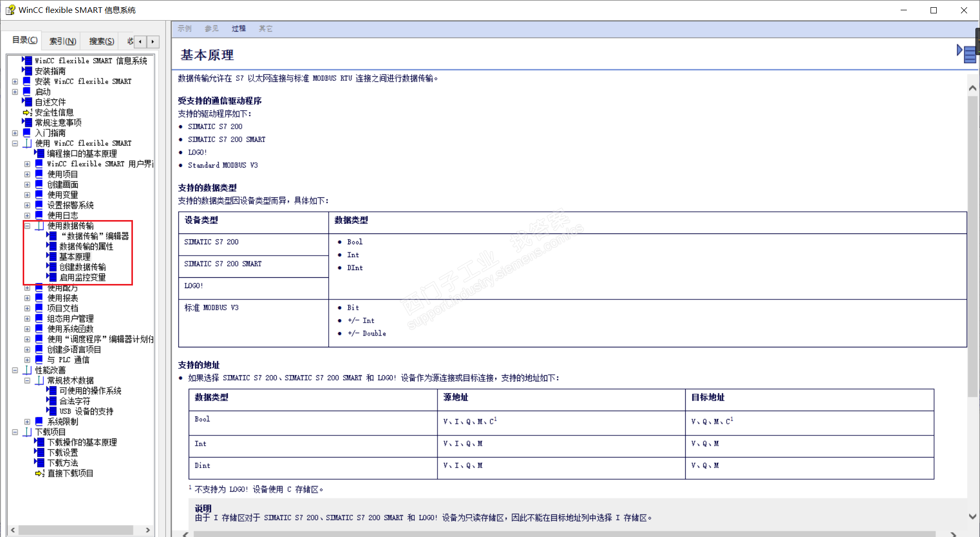980x537 pixels.
Task: Click the tree pane horizontal scrollbar right arrow
Action: [148, 530]
